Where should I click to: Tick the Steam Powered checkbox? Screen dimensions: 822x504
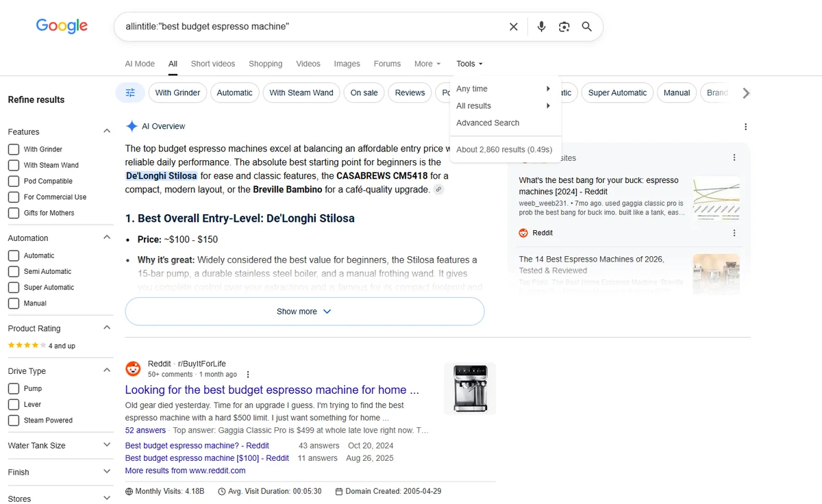point(13,420)
